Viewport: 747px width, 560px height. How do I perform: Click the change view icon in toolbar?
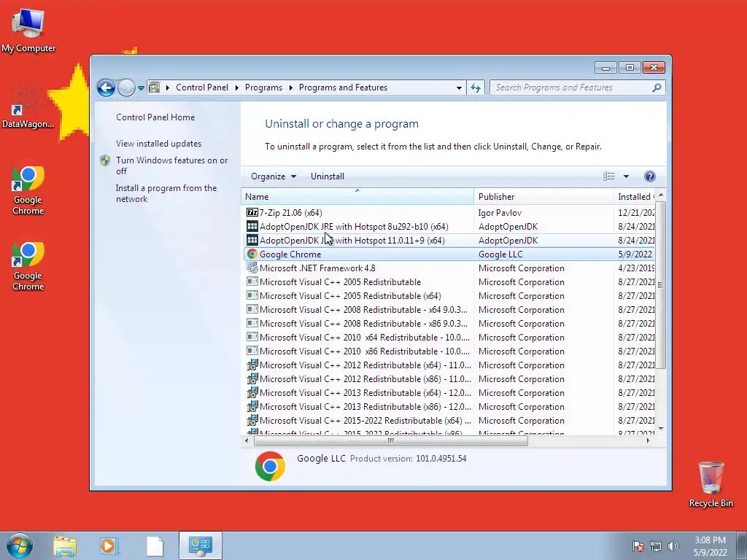pyautogui.click(x=609, y=176)
